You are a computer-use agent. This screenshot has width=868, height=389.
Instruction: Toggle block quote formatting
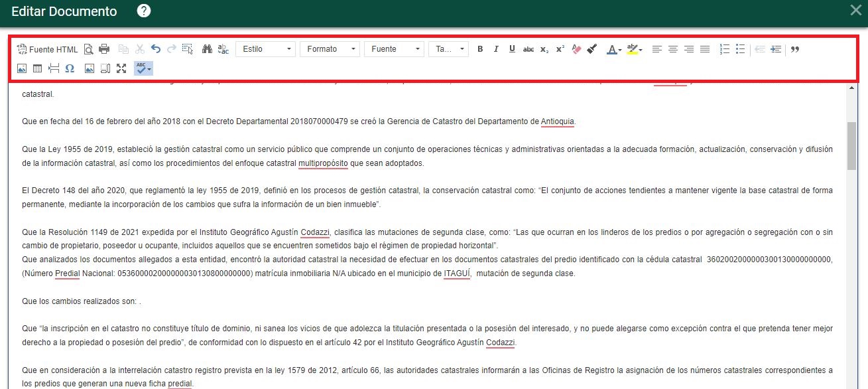795,49
